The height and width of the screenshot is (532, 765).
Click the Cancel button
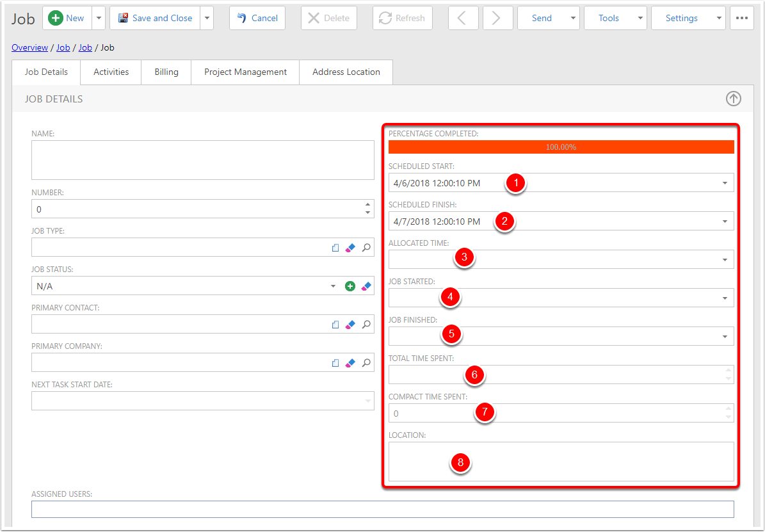point(257,18)
